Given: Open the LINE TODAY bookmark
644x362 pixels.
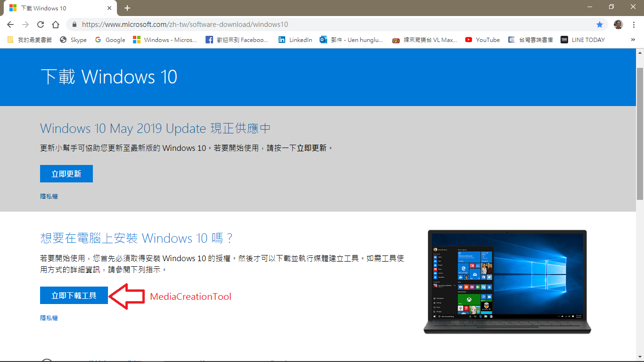Looking at the screenshot, I should [x=583, y=40].
